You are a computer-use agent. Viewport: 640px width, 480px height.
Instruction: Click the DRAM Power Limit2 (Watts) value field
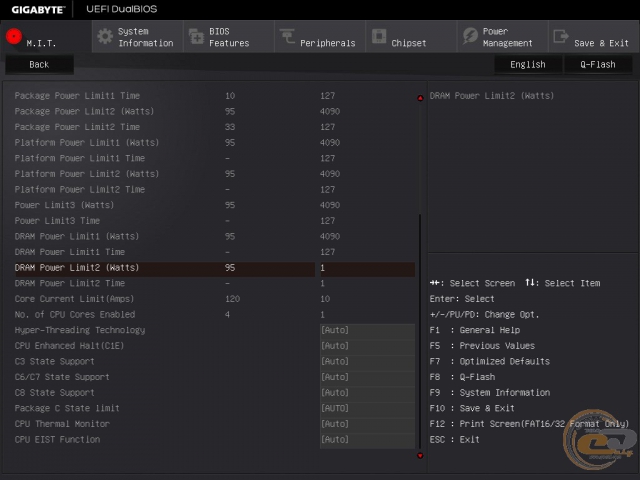pos(367,268)
